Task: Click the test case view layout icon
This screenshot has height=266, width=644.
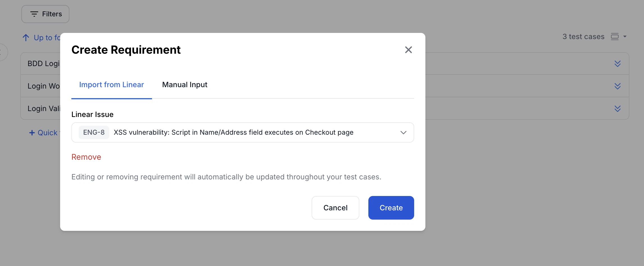Action: [x=614, y=37]
